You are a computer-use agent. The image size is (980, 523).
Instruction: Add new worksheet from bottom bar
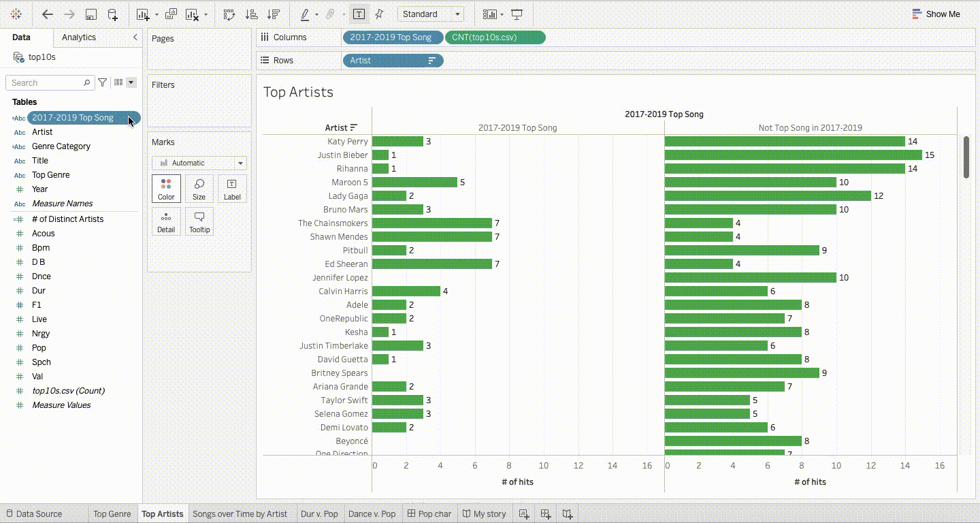click(524, 514)
